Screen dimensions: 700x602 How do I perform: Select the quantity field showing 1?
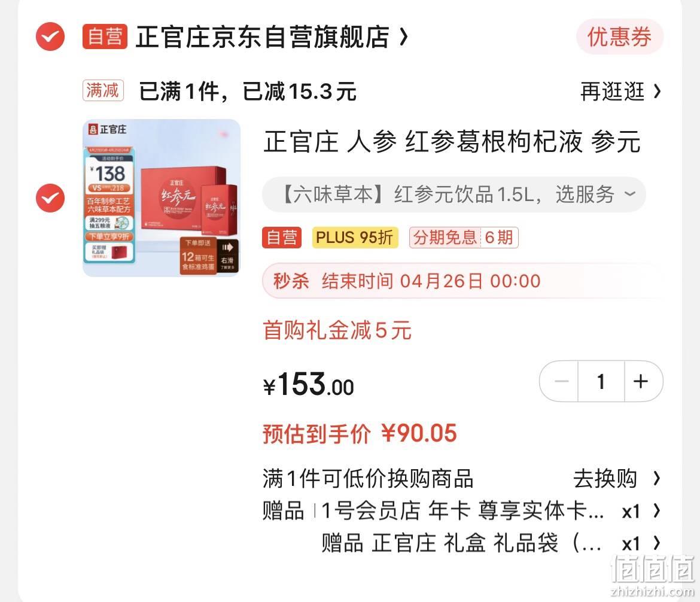pyautogui.click(x=601, y=381)
